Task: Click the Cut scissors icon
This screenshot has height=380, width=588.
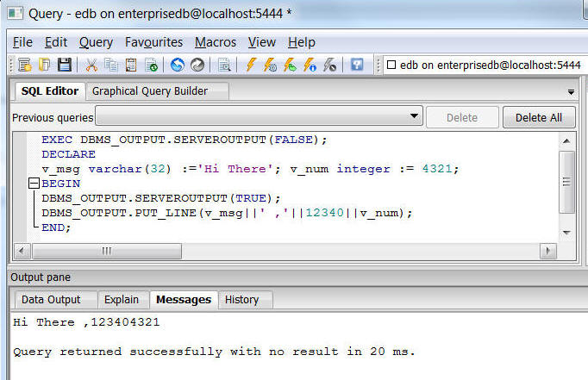Action: 91,65
